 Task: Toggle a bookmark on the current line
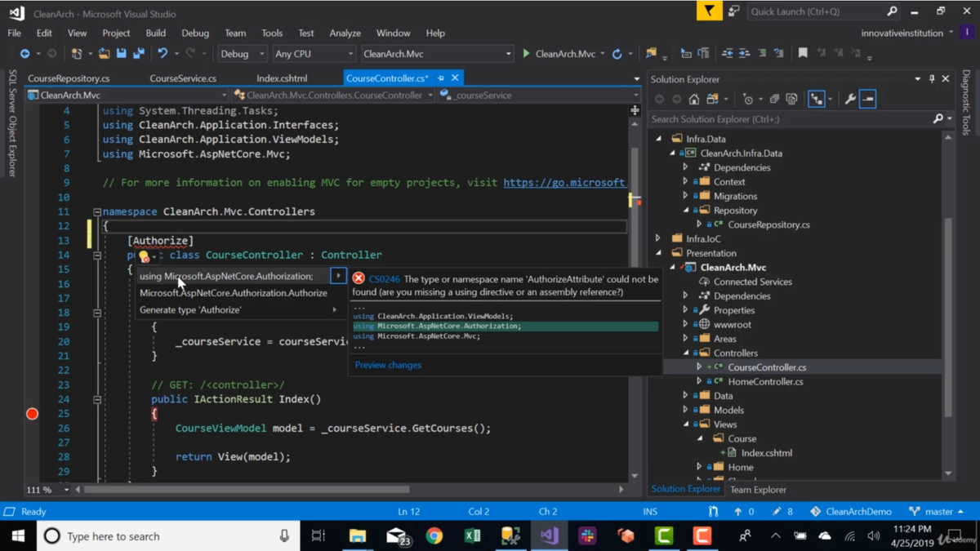click(x=803, y=54)
